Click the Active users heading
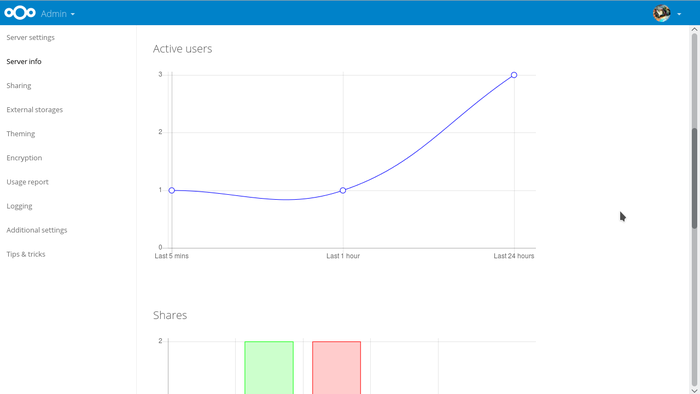700x394 pixels. 182,49
